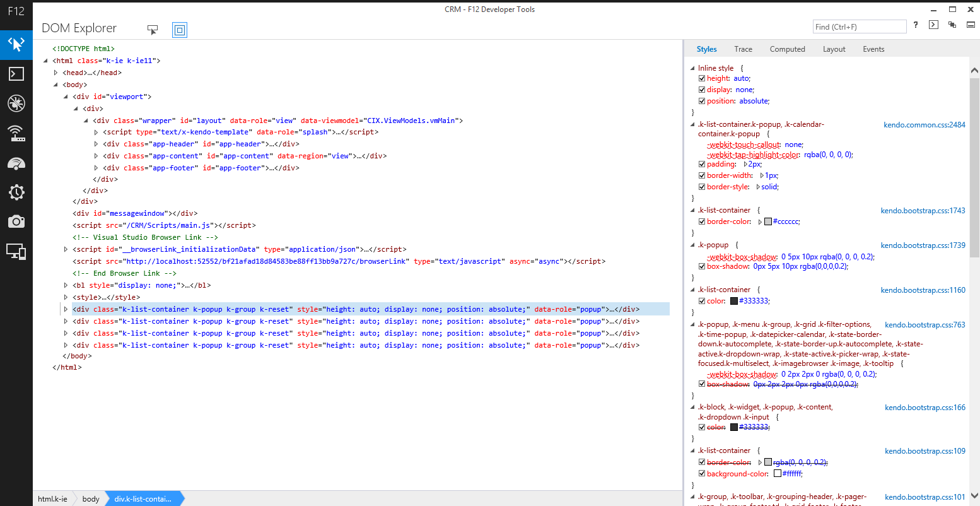Select the Styles tab
This screenshot has height=506, width=980.
pos(706,49)
